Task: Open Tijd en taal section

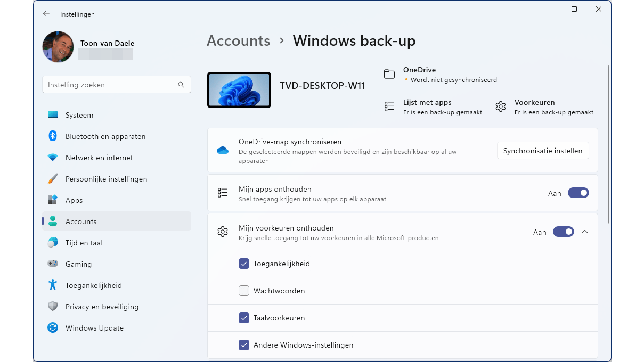Action: [x=84, y=243]
